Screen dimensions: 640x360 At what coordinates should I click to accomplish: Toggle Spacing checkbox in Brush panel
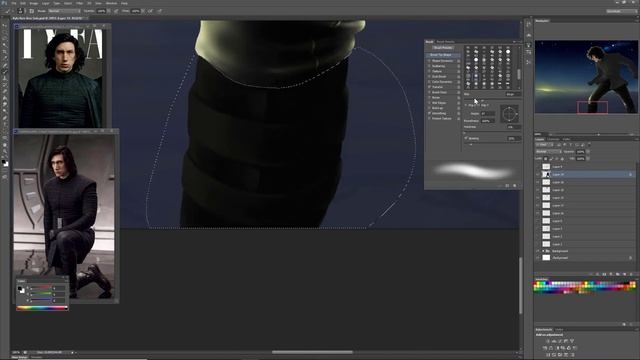pyautogui.click(x=466, y=138)
